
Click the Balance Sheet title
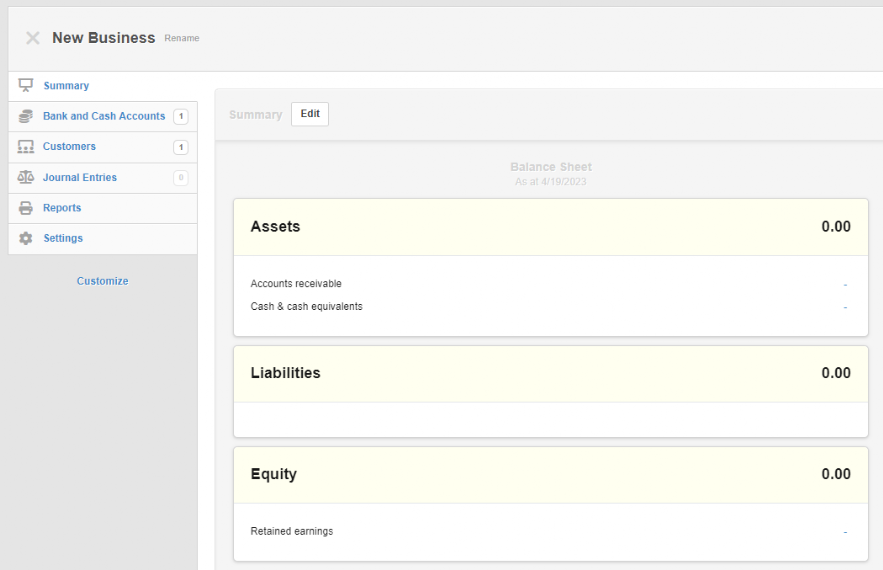[x=551, y=167]
